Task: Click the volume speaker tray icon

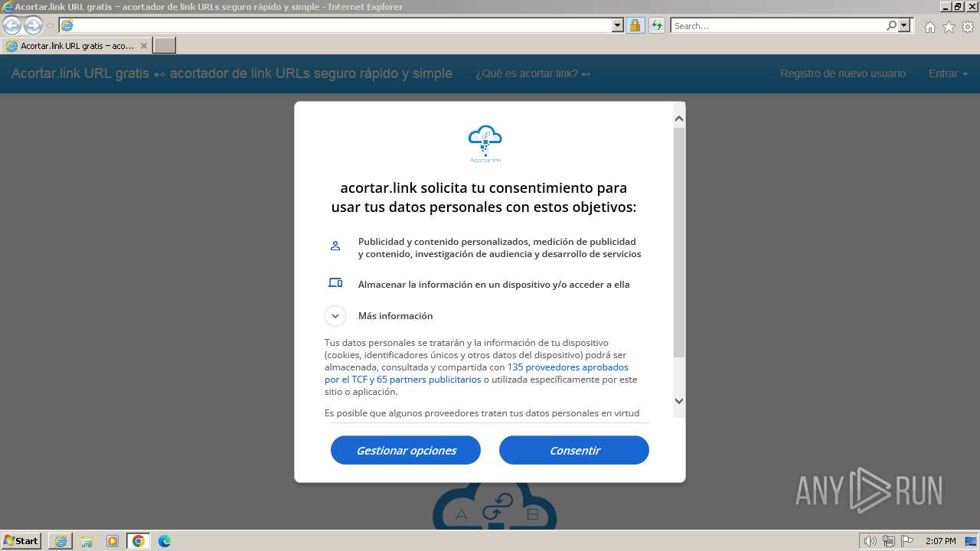Action: [871, 541]
